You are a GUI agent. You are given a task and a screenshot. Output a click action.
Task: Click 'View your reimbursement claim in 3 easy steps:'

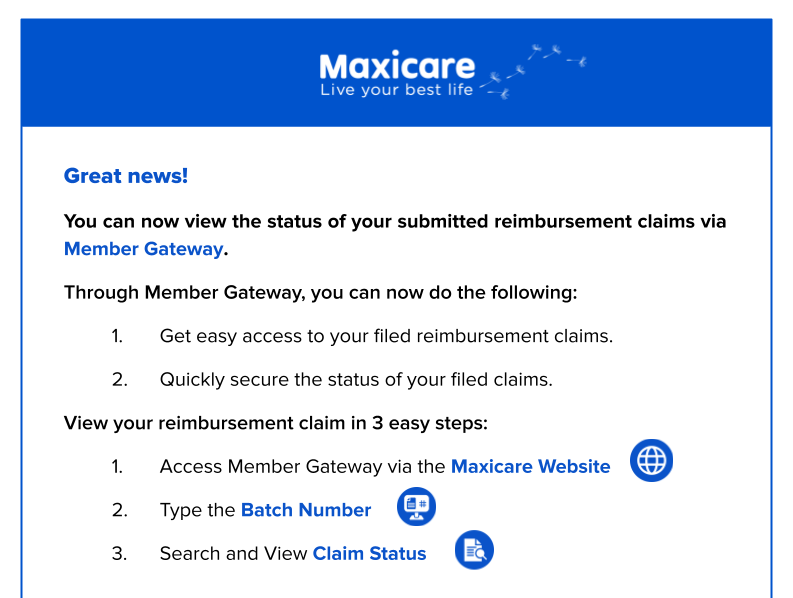pyautogui.click(x=276, y=423)
